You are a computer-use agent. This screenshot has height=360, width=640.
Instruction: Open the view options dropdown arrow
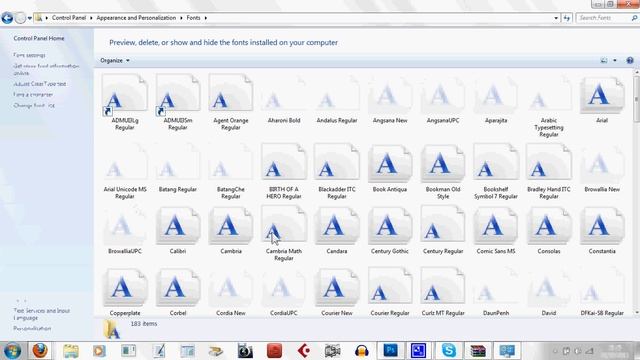click(x=615, y=60)
